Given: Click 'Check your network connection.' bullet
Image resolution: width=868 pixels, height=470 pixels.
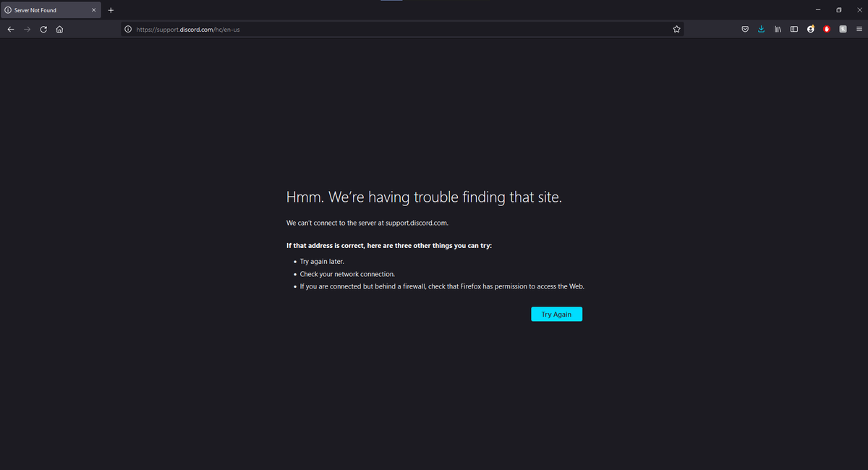Looking at the screenshot, I should (347, 275).
